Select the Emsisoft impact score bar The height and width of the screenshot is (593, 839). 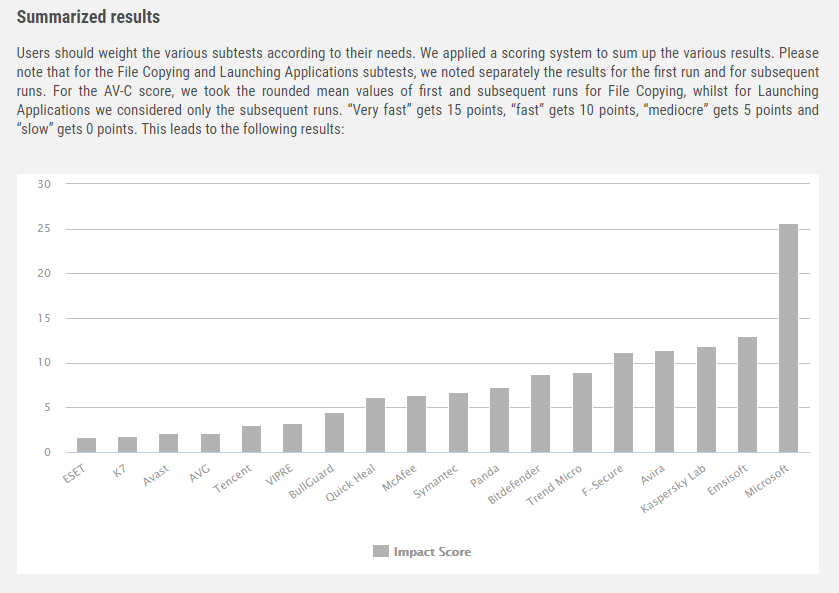(747, 395)
